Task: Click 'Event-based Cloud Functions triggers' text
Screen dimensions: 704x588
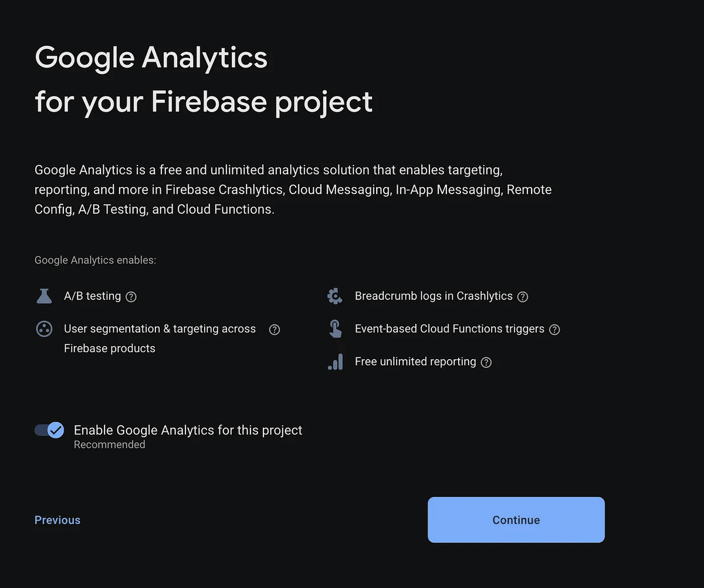Action: coord(449,329)
